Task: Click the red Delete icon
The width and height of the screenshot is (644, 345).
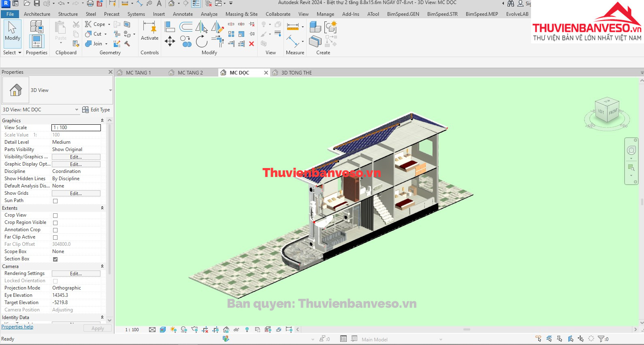Action: 252,44
